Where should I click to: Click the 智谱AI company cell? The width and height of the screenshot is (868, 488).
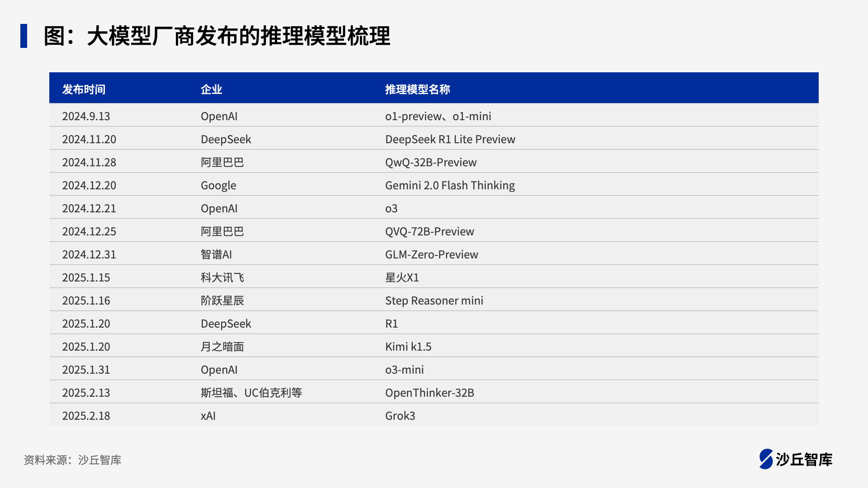[216, 254]
